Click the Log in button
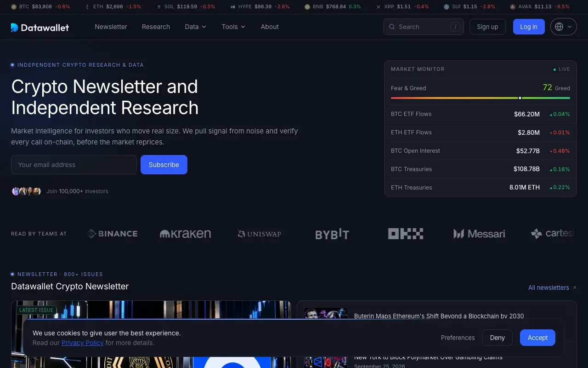The width and height of the screenshot is (588, 368). coord(529,27)
